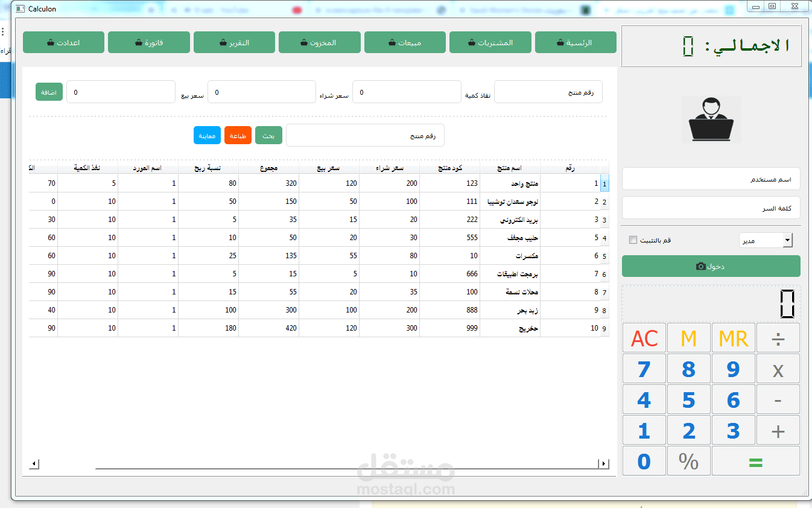
Task: Focus the سعر شراء purchase price field
Action: pyautogui.click(x=262, y=92)
